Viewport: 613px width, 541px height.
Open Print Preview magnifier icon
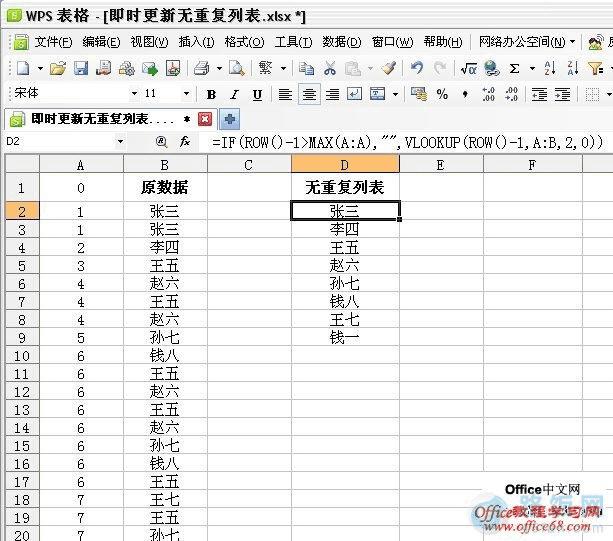[x=237, y=69]
